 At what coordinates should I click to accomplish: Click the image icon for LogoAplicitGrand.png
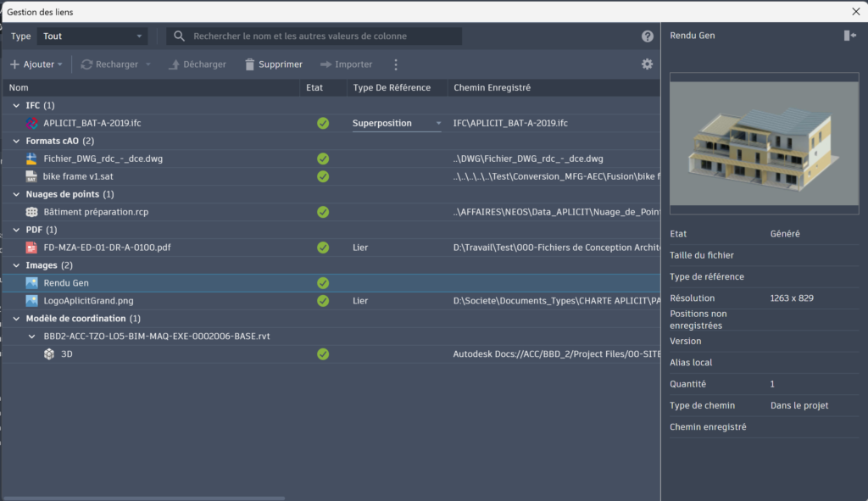coord(32,301)
